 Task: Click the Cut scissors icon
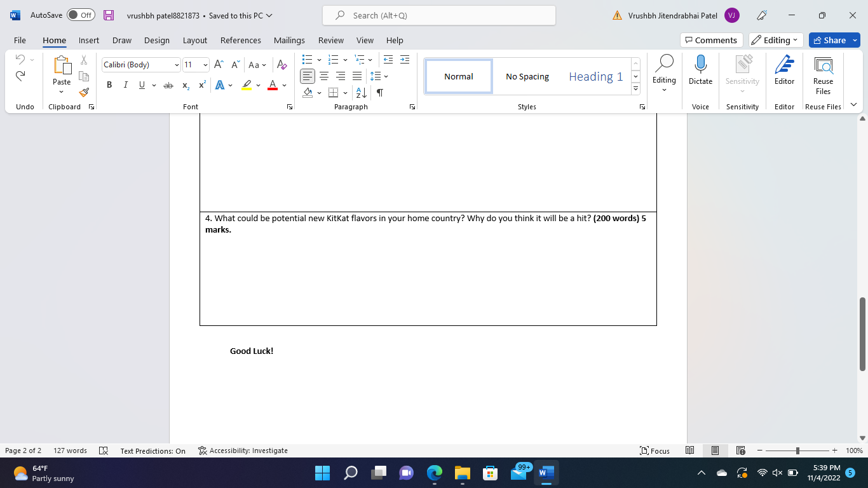tap(83, 60)
